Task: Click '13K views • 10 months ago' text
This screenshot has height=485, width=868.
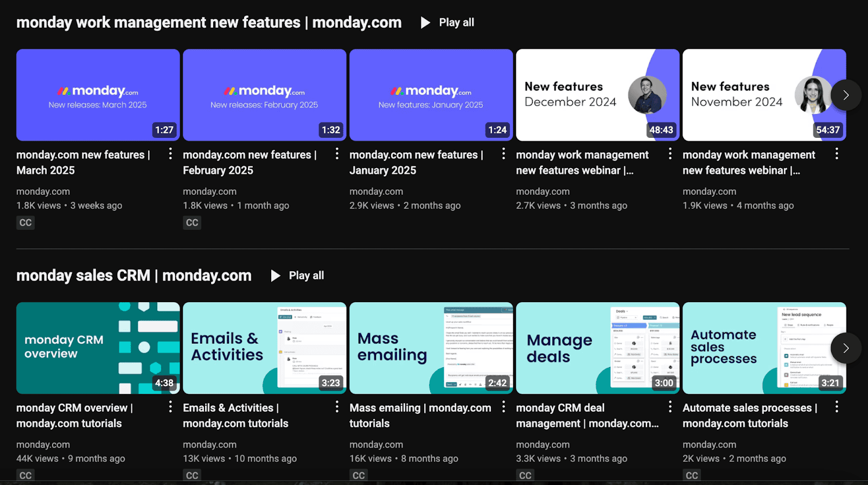Action: (x=240, y=458)
